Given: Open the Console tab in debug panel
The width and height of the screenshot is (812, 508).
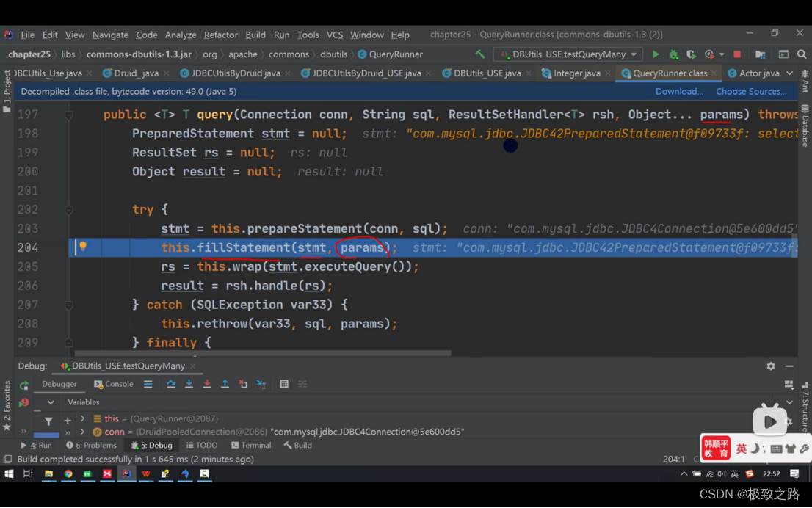Looking at the screenshot, I should [114, 384].
